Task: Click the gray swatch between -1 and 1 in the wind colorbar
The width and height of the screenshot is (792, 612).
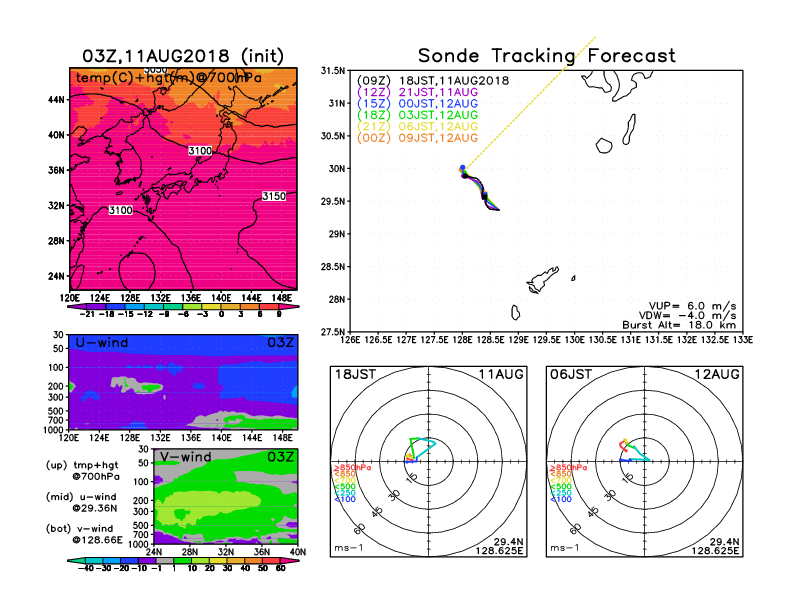Action: [x=165, y=560]
